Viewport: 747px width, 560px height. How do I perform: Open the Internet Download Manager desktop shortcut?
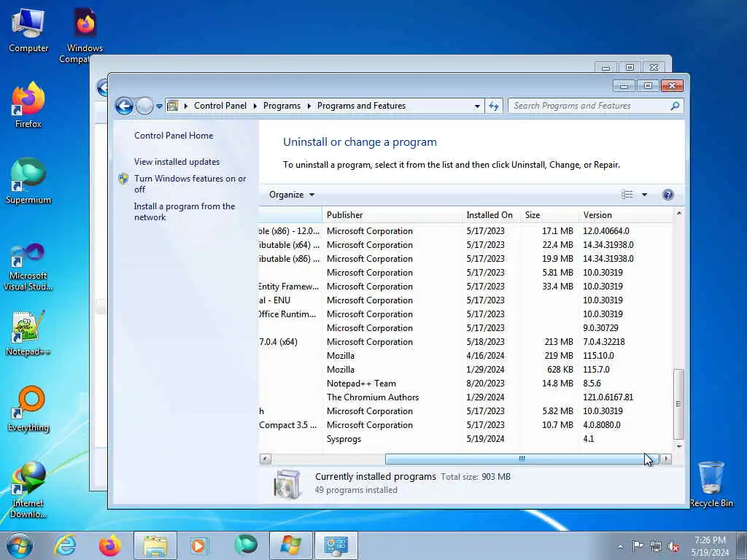pos(28,489)
